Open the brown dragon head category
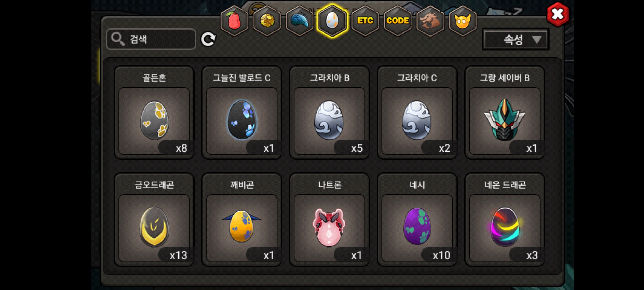The width and height of the screenshot is (644, 290). coord(430,21)
